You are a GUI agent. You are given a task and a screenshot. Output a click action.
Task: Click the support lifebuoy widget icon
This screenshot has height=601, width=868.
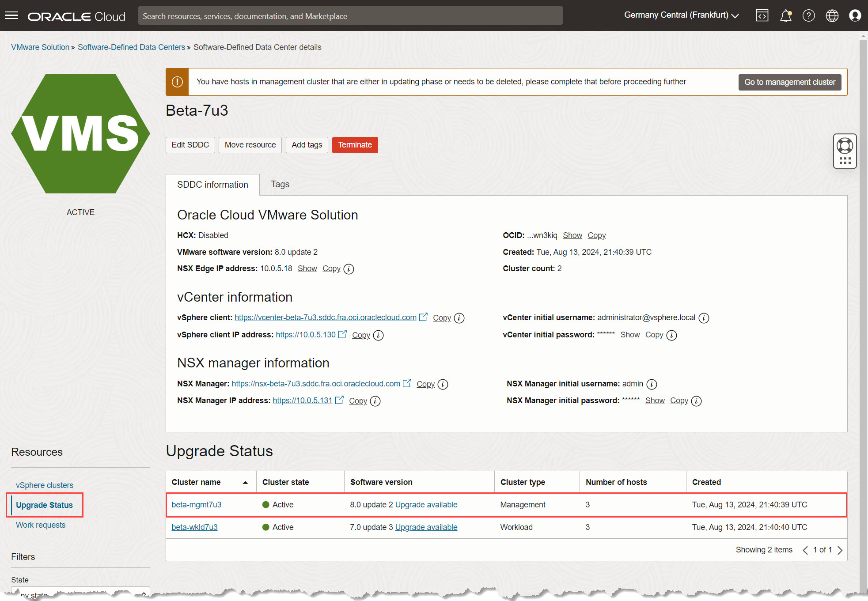click(x=845, y=146)
